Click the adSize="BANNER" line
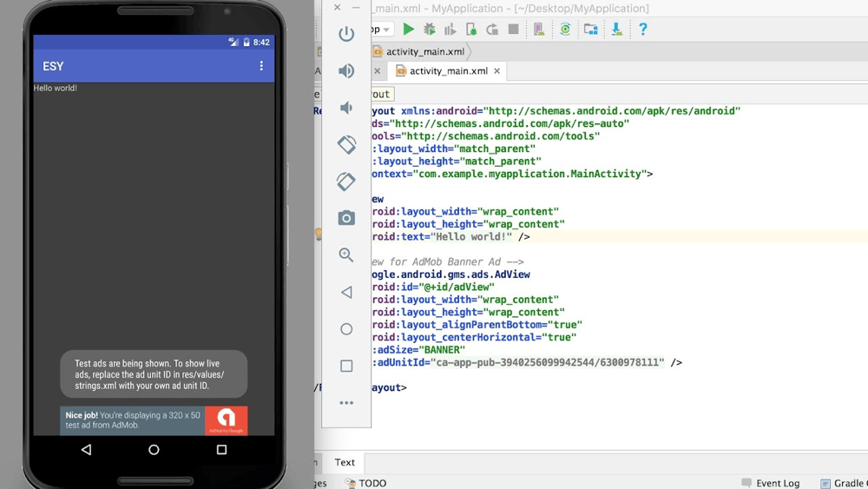Viewport: 868px width, 489px height. tap(418, 350)
